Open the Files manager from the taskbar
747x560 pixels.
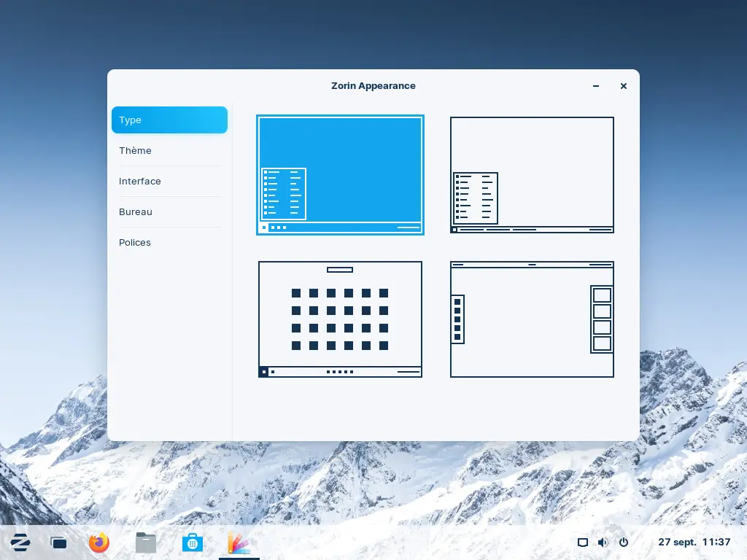(x=146, y=542)
